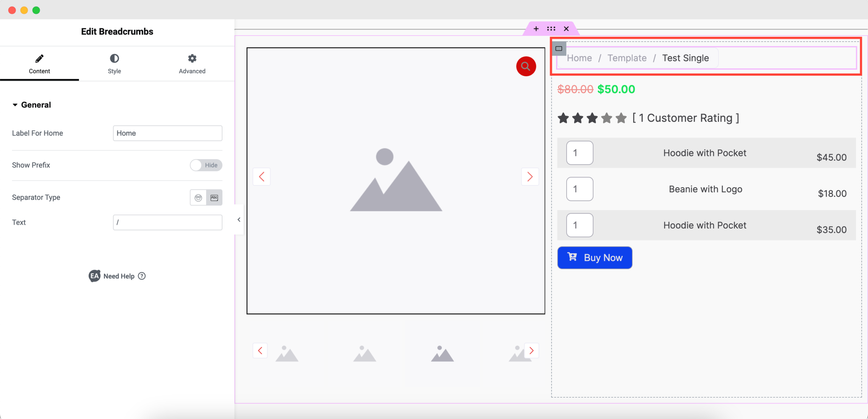Switch to the Style tab
Screen dimensions: 868x419
[115, 64]
